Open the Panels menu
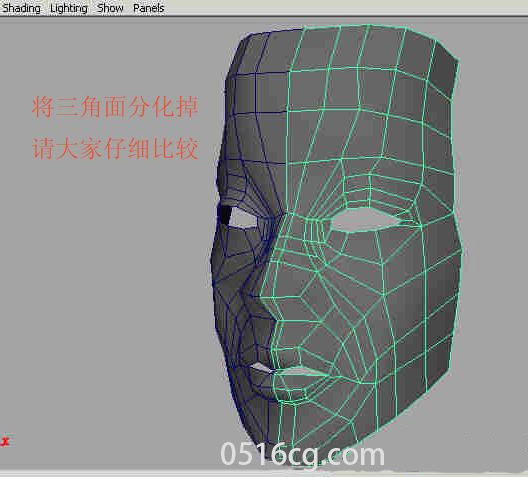This screenshot has width=528, height=477. (148, 8)
